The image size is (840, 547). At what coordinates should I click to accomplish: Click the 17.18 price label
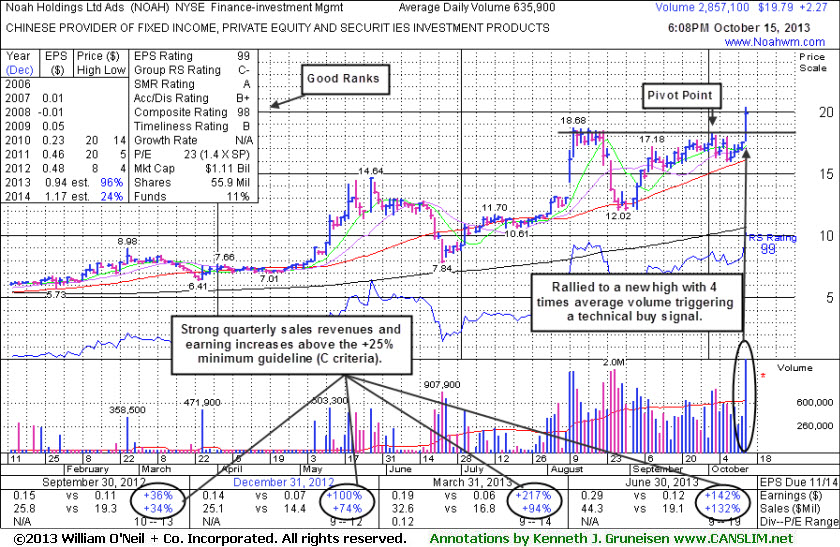652,139
